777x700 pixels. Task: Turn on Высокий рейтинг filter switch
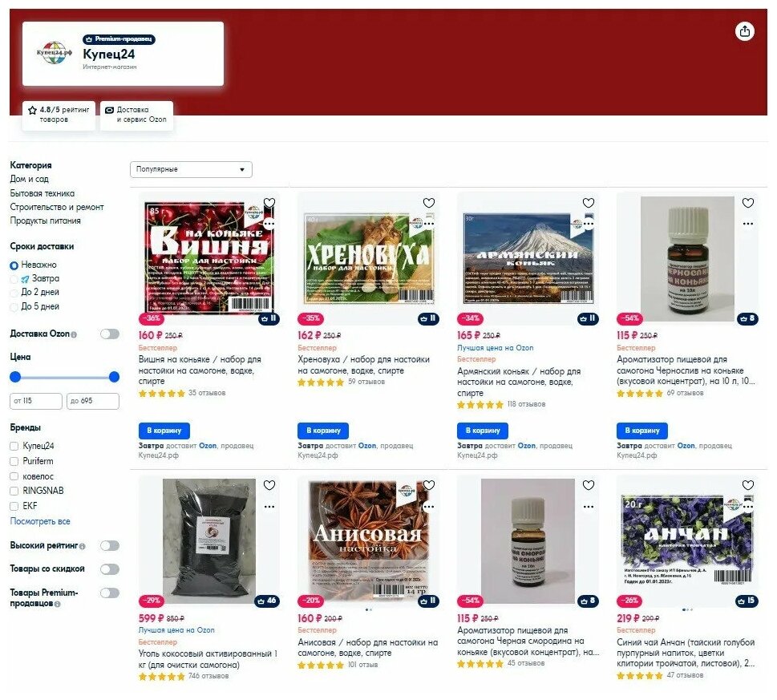pyautogui.click(x=110, y=546)
